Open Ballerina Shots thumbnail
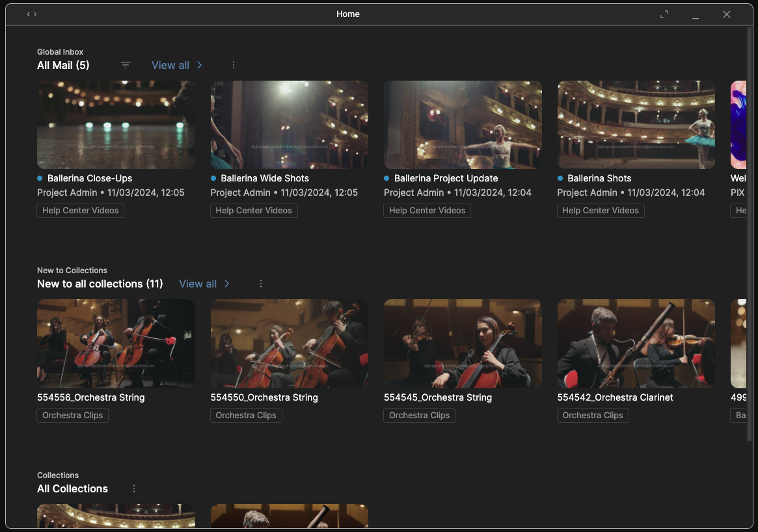This screenshot has height=532, width=758. point(636,125)
